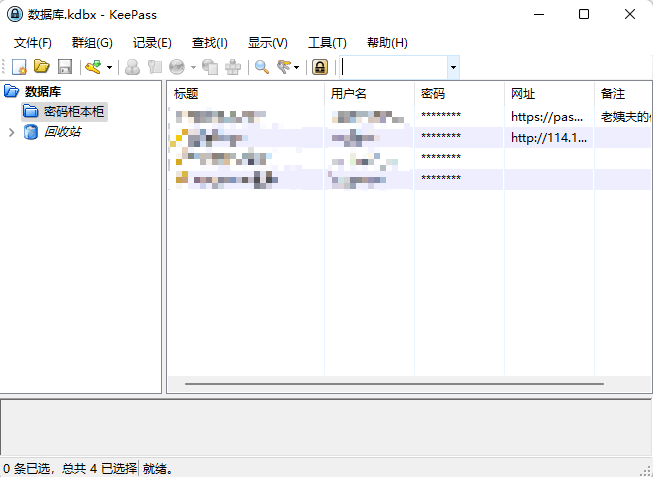
Task: Maximize the KeePass window
Action: 584,15
